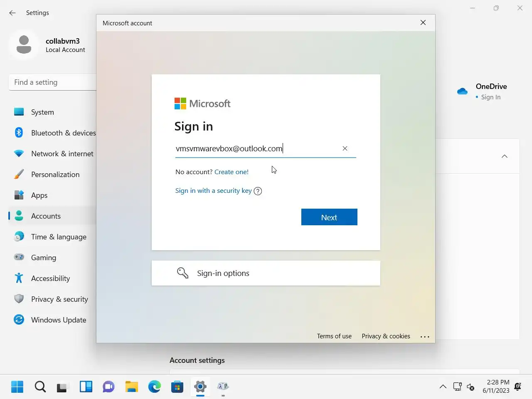Open Widgets from the taskbar
532x399 pixels.
[x=86, y=387]
